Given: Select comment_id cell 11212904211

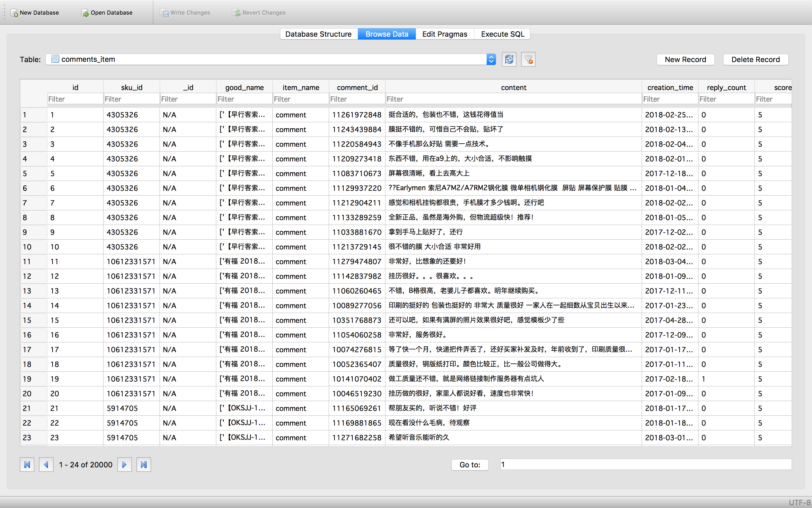Looking at the screenshot, I should point(357,203).
